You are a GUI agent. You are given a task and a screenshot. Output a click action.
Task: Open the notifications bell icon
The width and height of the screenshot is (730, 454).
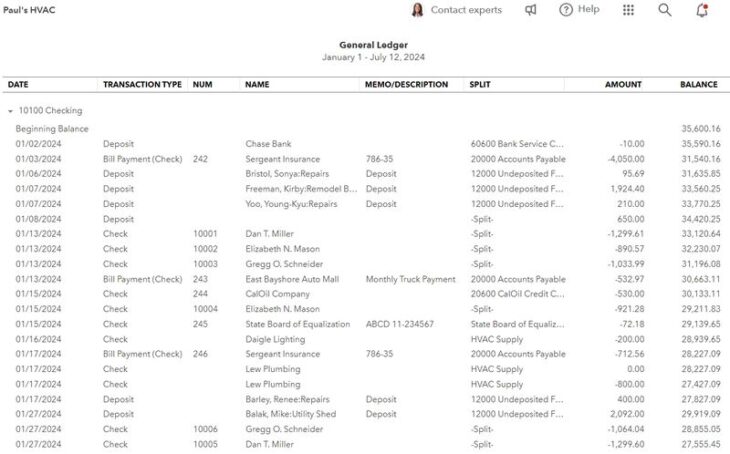(x=702, y=10)
